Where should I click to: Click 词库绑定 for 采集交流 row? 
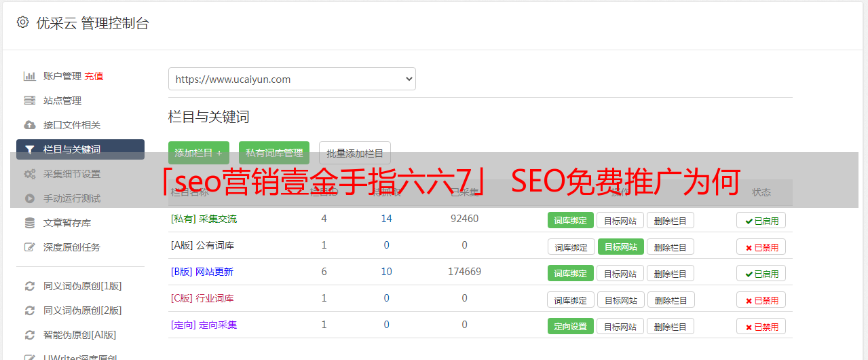pos(571,220)
